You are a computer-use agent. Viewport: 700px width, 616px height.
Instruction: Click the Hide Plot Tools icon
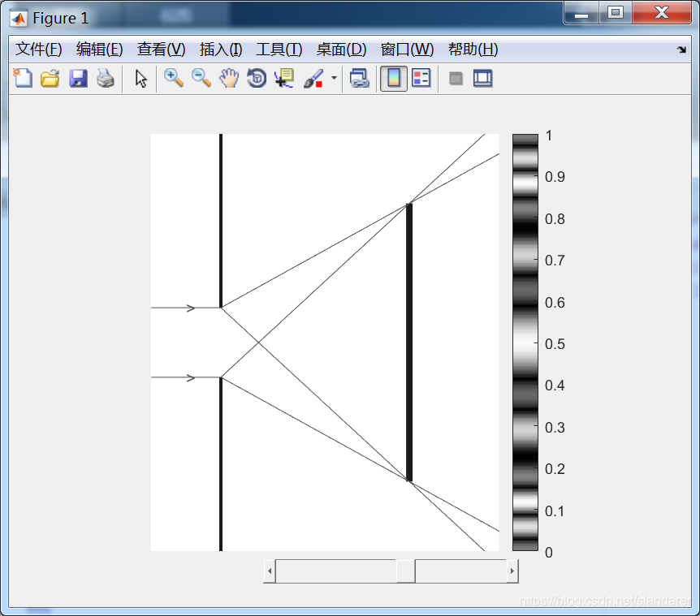point(456,79)
